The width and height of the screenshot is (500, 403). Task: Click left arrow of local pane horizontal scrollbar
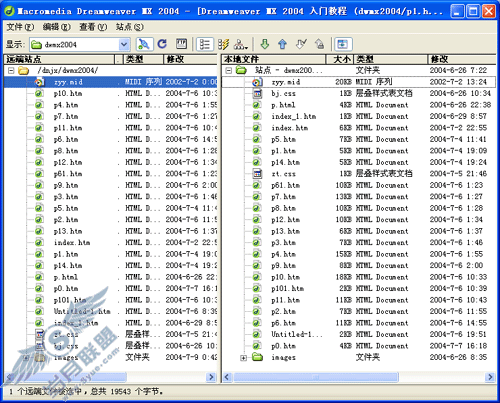227,377
